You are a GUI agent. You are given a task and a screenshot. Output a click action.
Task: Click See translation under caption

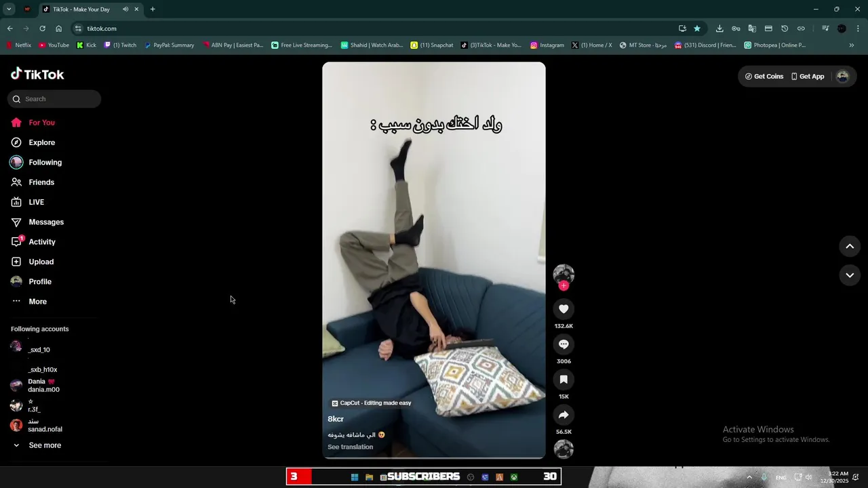(350, 447)
